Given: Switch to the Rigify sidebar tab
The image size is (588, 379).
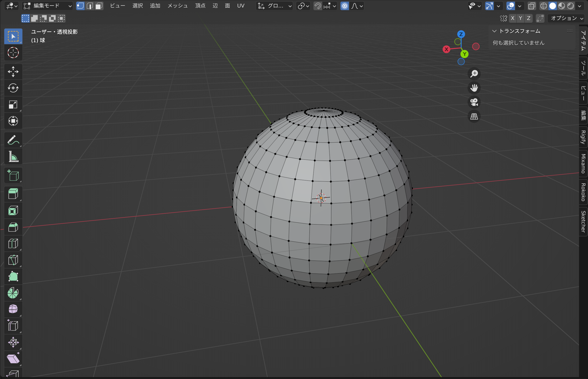Looking at the screenshot, I should (x=583, y=137).
